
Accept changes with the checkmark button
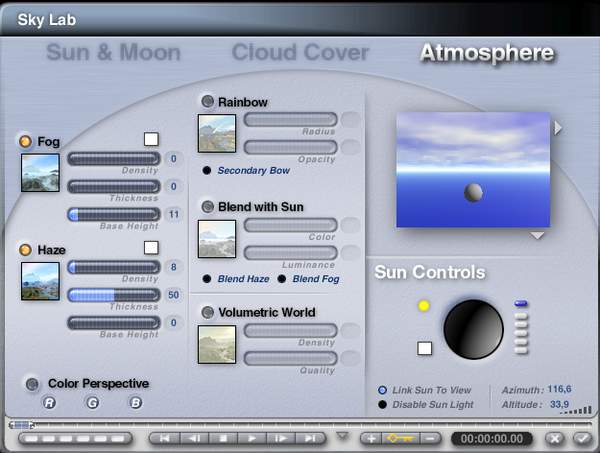582,438
